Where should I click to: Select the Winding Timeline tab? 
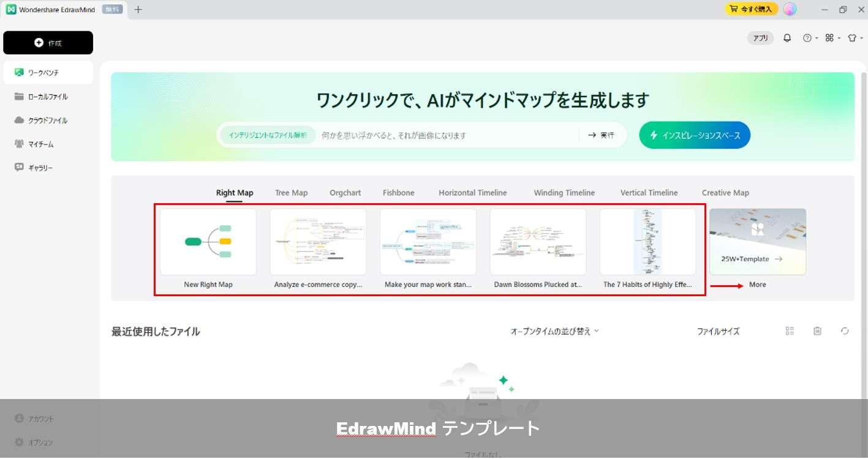564,193
